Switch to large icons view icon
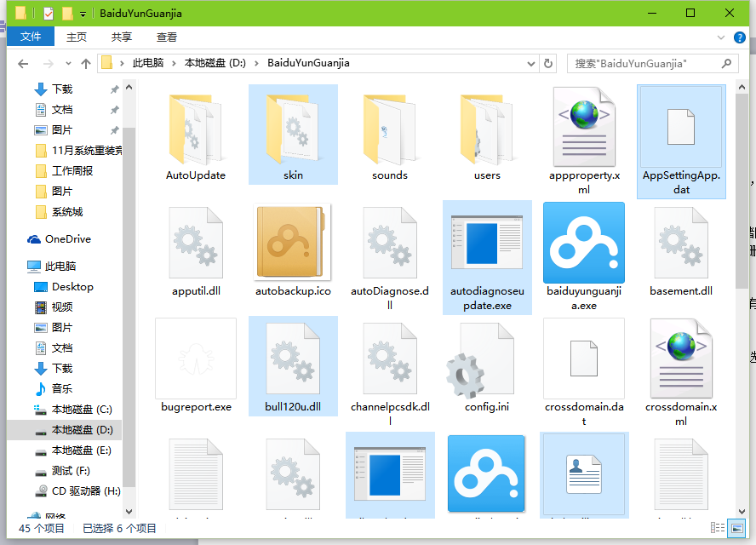The height and width of the screenshot is (545, 756). tap(736, 528)
